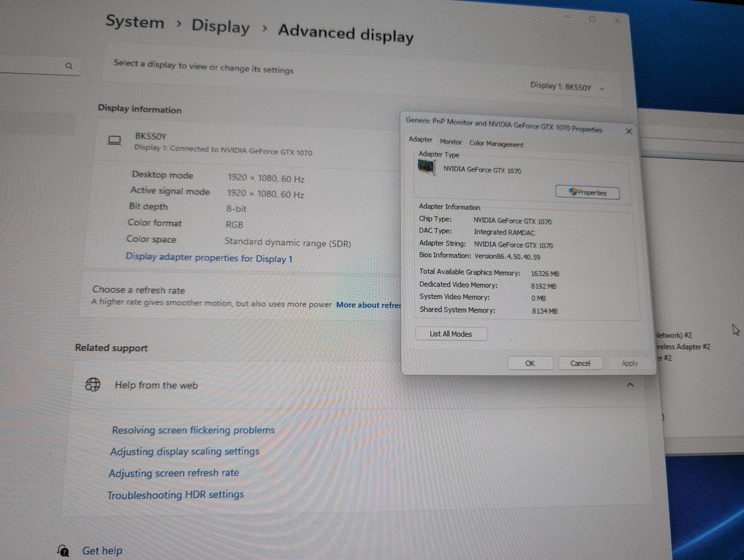744x560 pixels.
Task: Open Adjusting display scaling settings link
Action: [185, 451]
